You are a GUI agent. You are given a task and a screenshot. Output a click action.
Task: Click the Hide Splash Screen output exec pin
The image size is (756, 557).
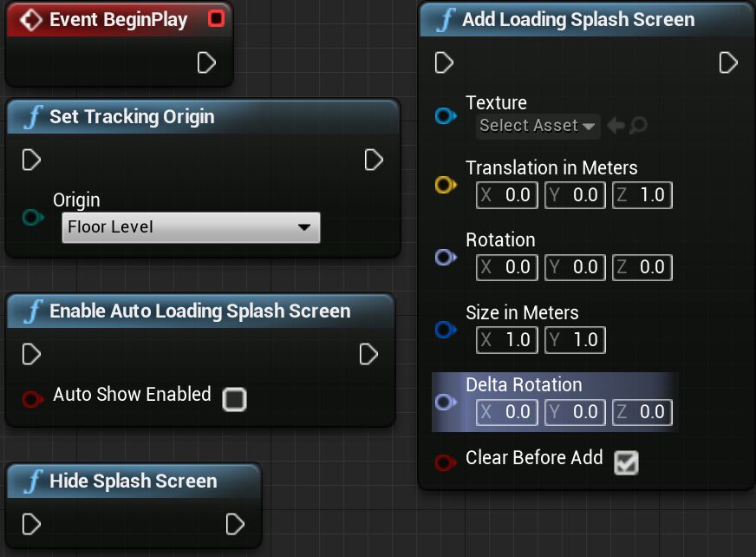(235, 524)
